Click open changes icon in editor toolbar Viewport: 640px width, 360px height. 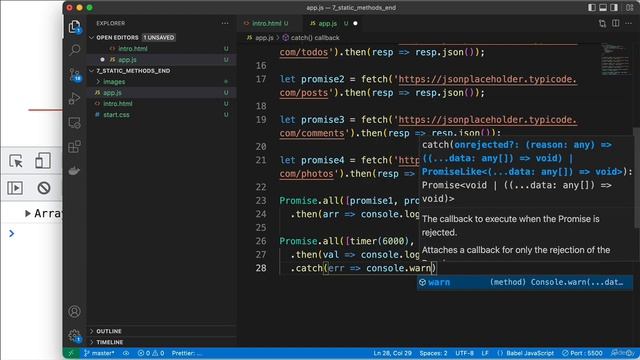coord(602,23)
